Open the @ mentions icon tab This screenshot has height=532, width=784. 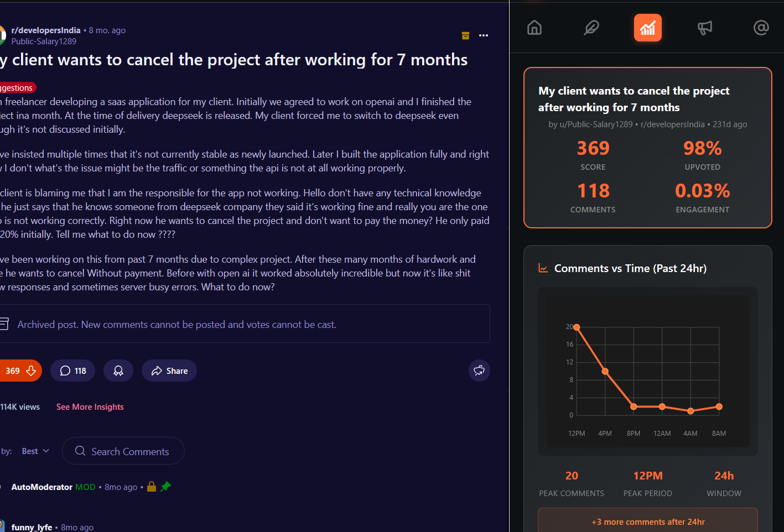761,28
